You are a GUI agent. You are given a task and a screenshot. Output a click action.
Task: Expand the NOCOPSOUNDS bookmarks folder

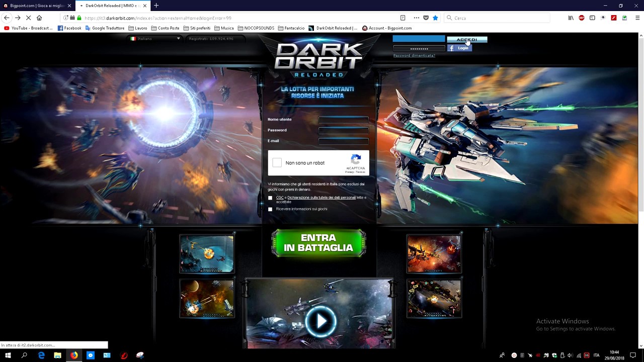coord(256,28)
